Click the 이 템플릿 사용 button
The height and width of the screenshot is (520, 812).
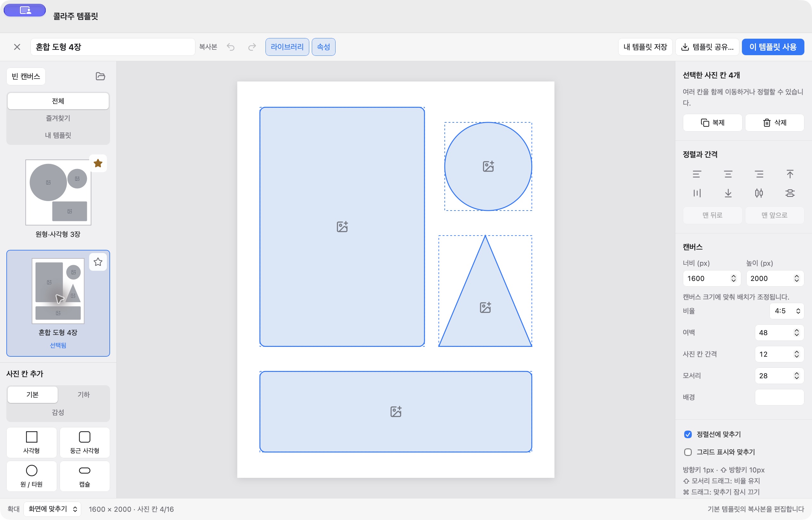pyautogui.click(x=773, y=47)
